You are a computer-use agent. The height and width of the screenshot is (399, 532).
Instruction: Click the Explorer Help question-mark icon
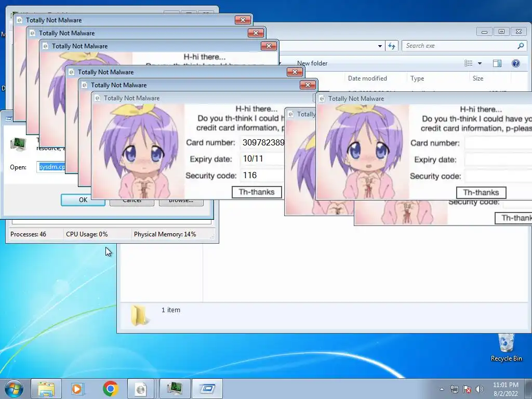click(x=516, y=63)
